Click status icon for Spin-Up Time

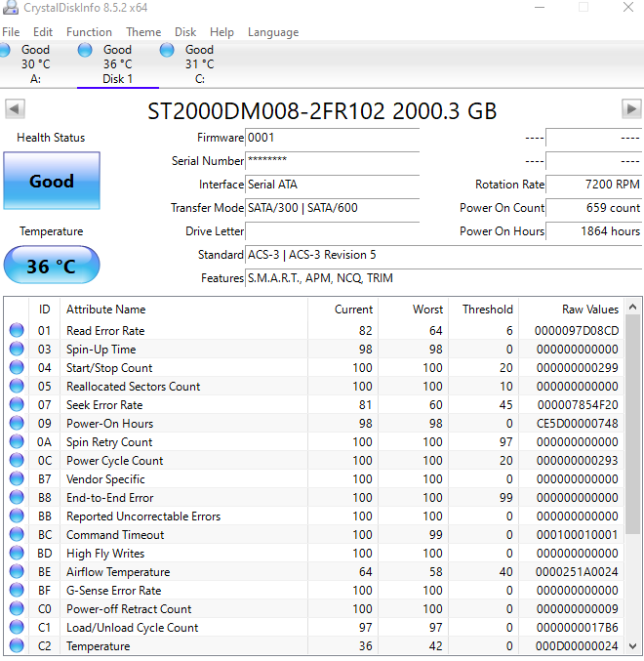click(17, 349)
